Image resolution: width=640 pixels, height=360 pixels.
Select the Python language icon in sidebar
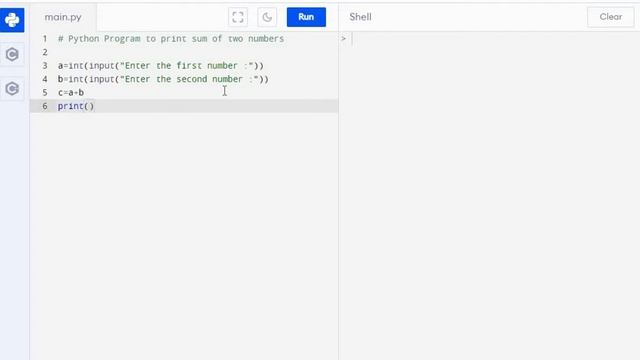[12, 20]
